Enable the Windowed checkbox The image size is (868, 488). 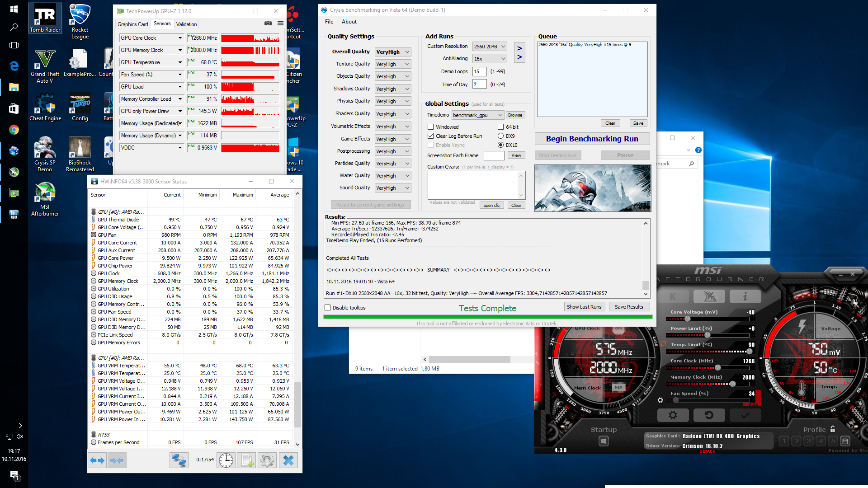[431, 127]
